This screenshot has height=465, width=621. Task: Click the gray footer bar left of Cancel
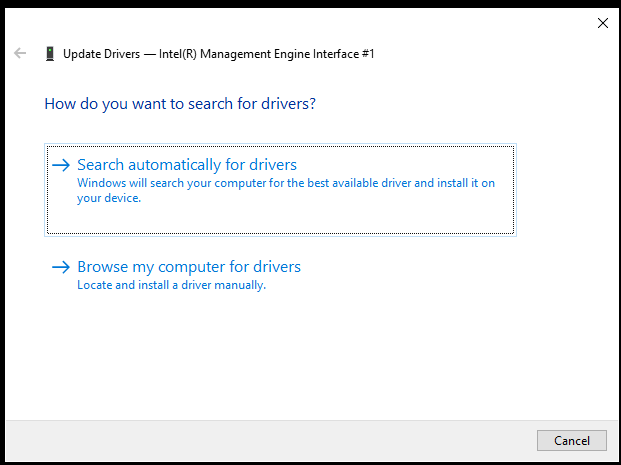pyautogui.click(x=270, y=440)
